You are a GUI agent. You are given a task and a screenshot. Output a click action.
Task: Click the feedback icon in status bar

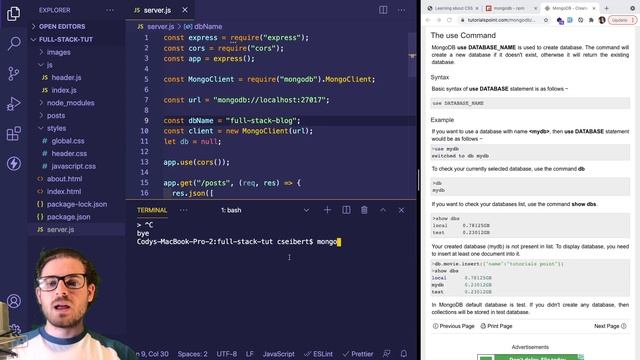pos(386,353)
